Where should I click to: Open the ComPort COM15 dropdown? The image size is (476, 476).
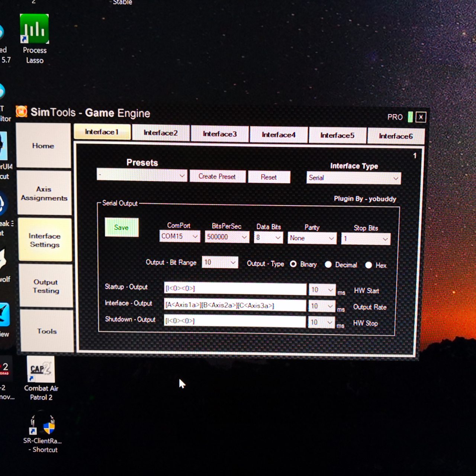[180, 236]
